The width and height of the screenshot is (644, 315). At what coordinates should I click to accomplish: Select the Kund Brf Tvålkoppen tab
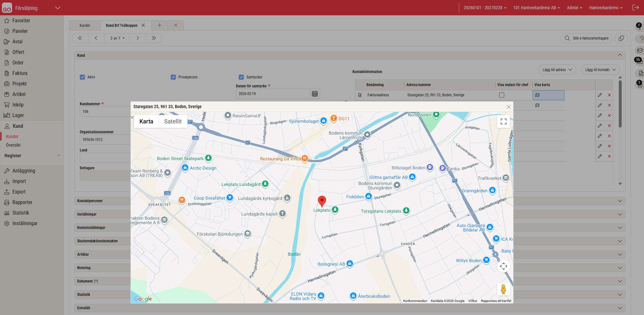122,26
